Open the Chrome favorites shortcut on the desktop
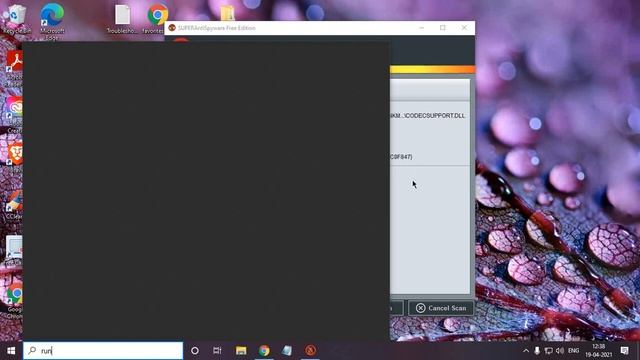Viewport: 640px width, 360px height. (158, 19)
